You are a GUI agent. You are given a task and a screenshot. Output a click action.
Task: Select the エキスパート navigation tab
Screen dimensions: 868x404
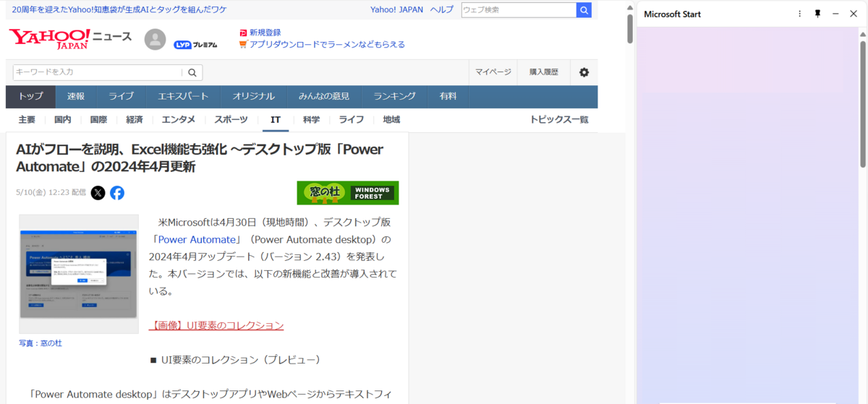[x=183, y=97]
